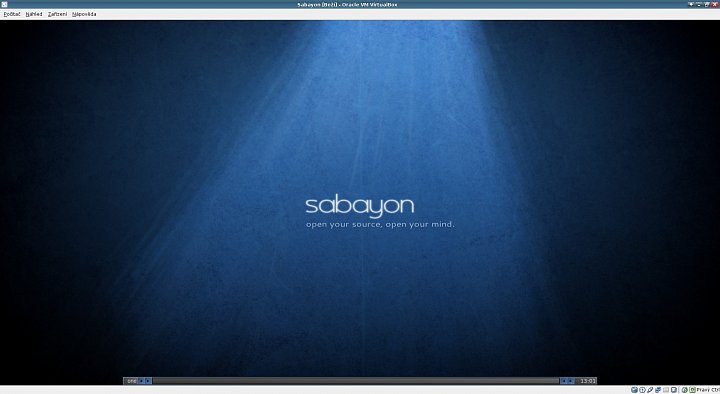Click the VirtualBox window menu icon in title bar
The height and width of the screenshot is (394, 720).
pyautogui.click(x=4, y=4)
